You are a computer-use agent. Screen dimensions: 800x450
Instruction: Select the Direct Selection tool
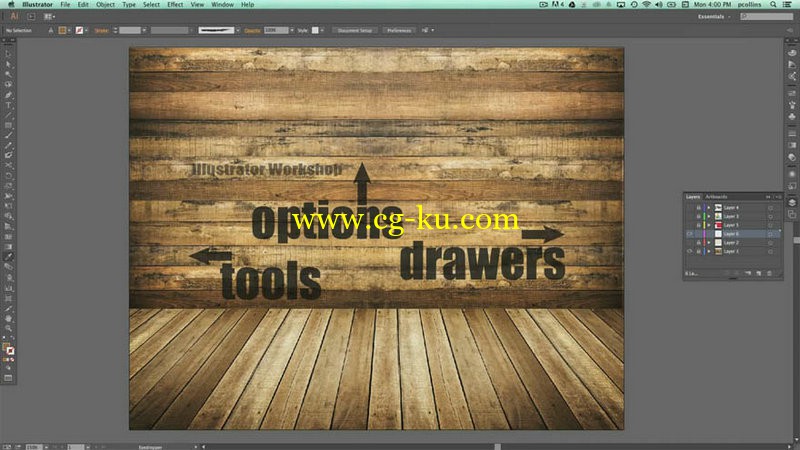tap(8, 64)
